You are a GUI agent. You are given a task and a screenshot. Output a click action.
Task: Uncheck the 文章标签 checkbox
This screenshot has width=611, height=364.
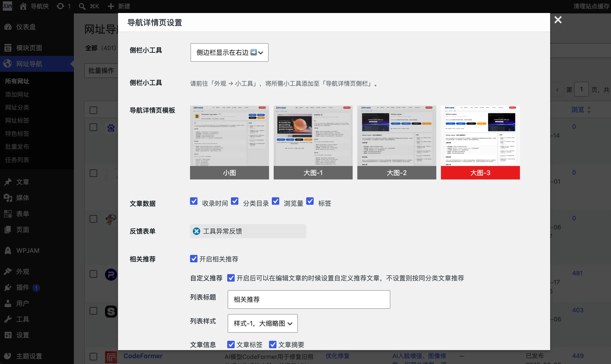pos(231,344)
